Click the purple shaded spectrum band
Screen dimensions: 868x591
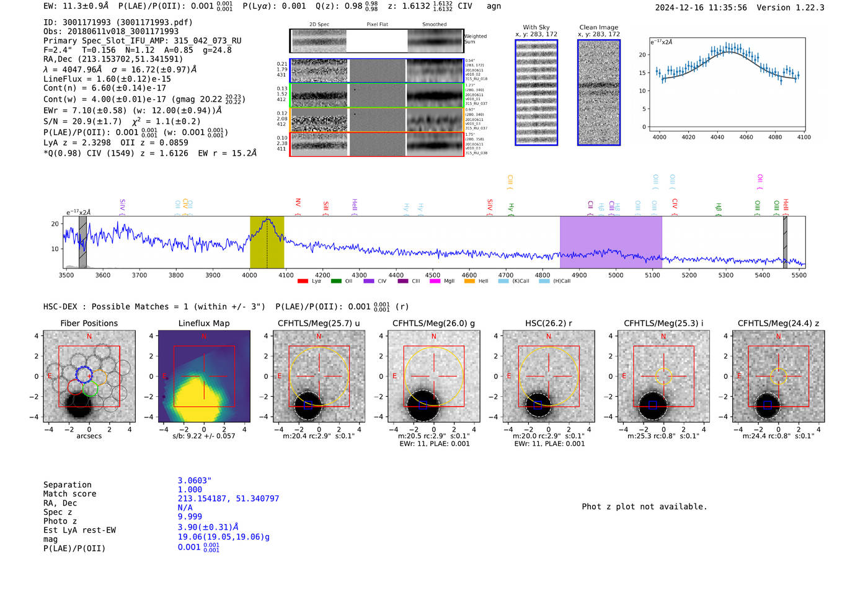point(611,242)
